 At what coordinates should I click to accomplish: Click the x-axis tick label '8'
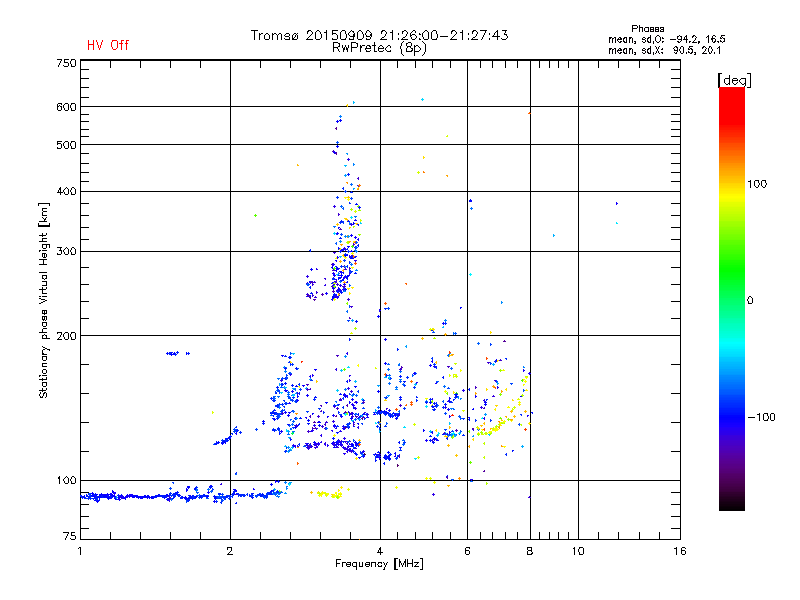pos(530,551)
